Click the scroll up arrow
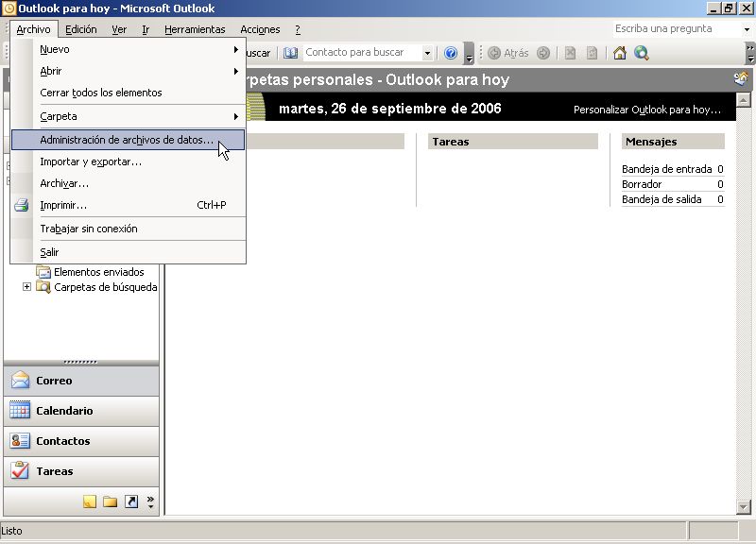 (x=743, y=100)
